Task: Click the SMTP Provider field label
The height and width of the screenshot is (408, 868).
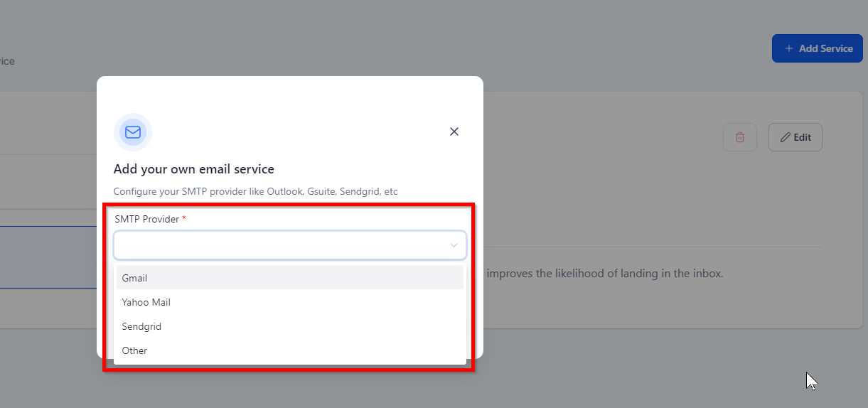Action: tap(146, 219)
